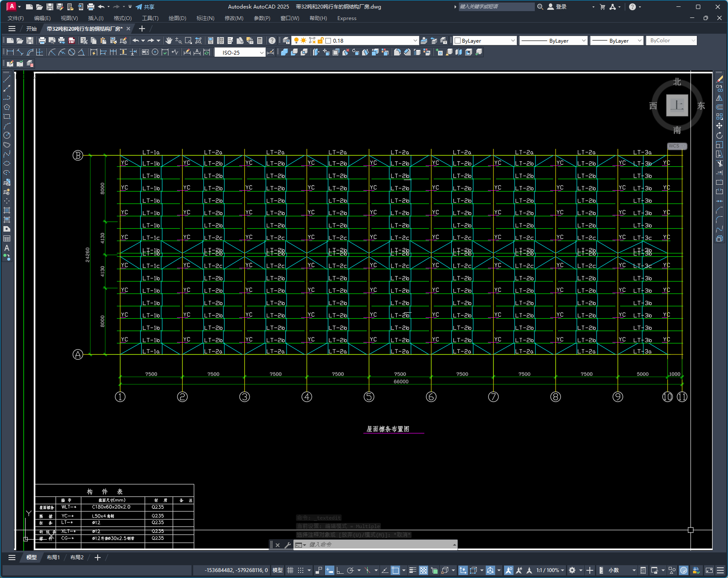Click the status bar customization menu button
Screen dimensions: 728x578
(720, 570)
